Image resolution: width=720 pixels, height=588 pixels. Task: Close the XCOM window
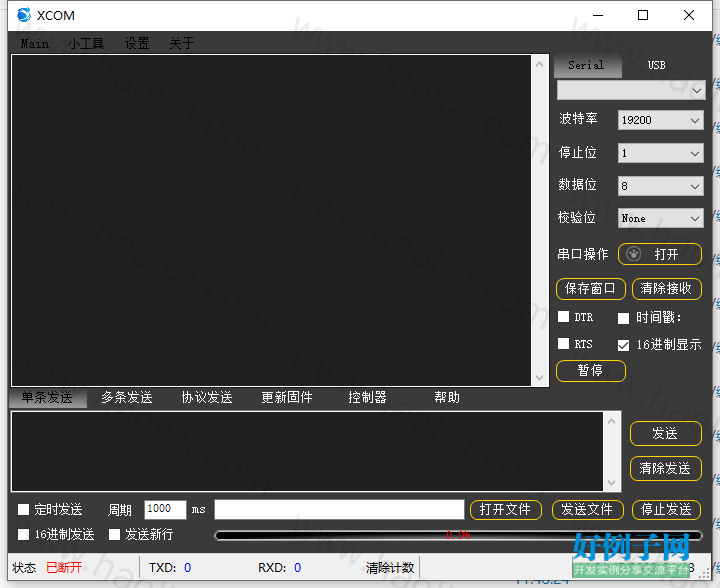tap(689, 15)
